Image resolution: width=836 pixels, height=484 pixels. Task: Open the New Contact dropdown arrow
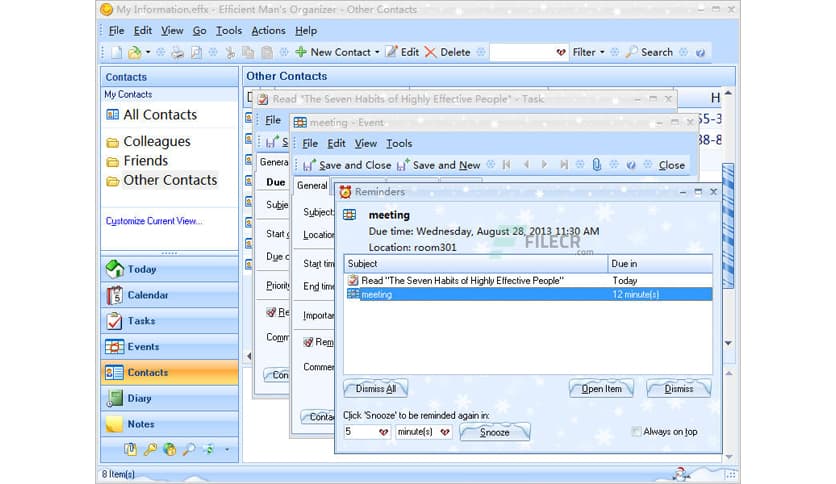point(377,52)
